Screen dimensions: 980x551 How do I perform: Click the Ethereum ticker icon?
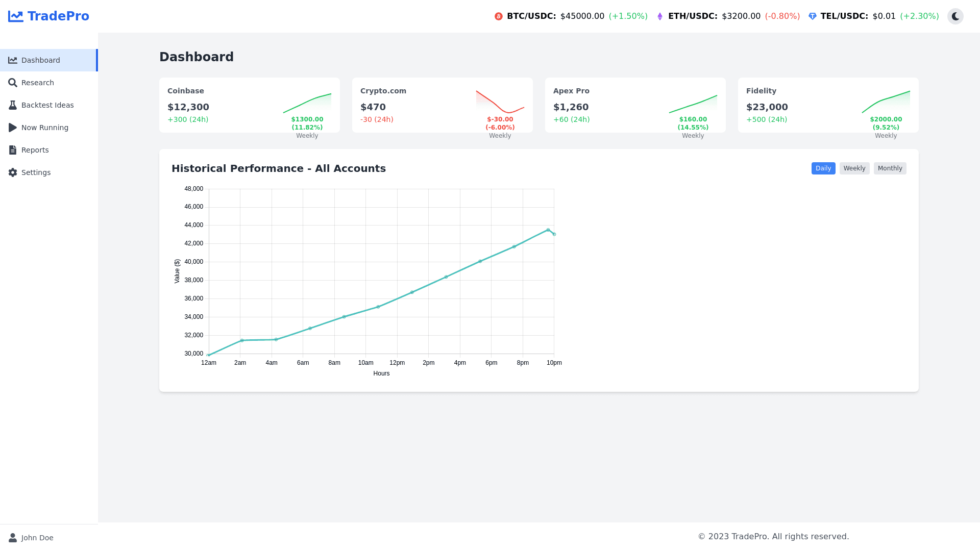[660, 16]
